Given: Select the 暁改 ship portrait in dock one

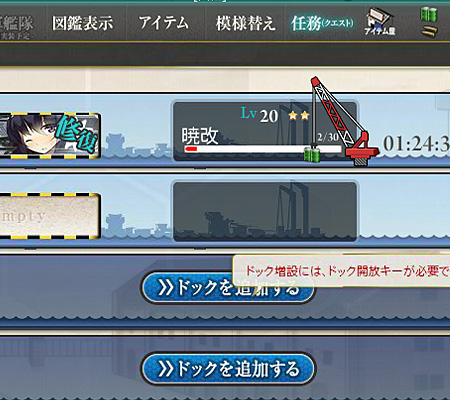Looking at the screenshot, I should point(50,135).
